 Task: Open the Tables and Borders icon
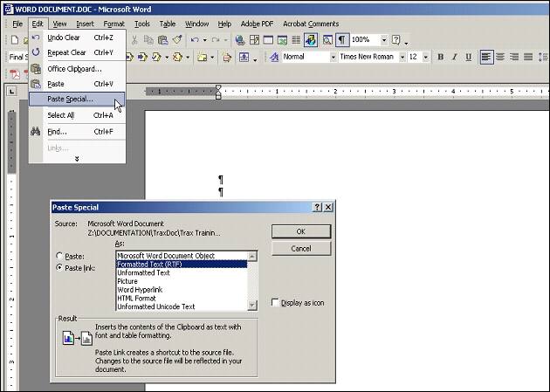254,40
